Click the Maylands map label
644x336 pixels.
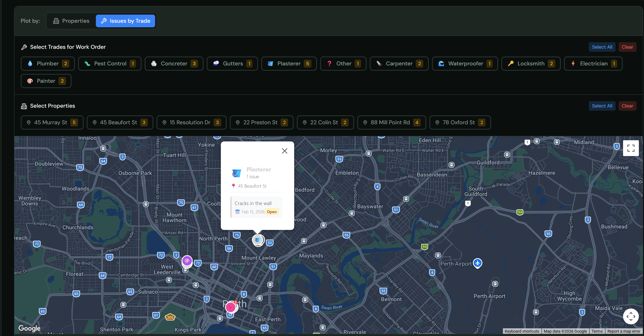pos(311,256)
